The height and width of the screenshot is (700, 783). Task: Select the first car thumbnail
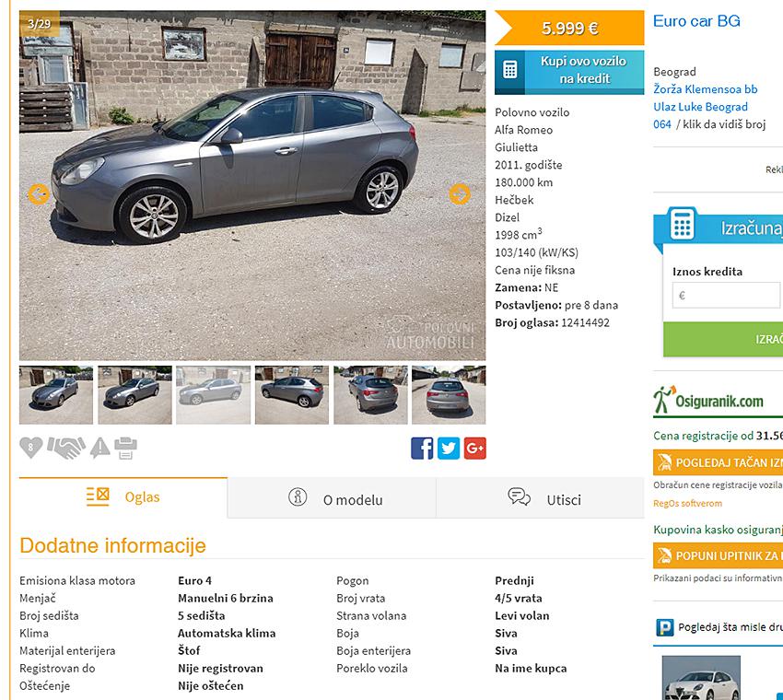[56, 395]
